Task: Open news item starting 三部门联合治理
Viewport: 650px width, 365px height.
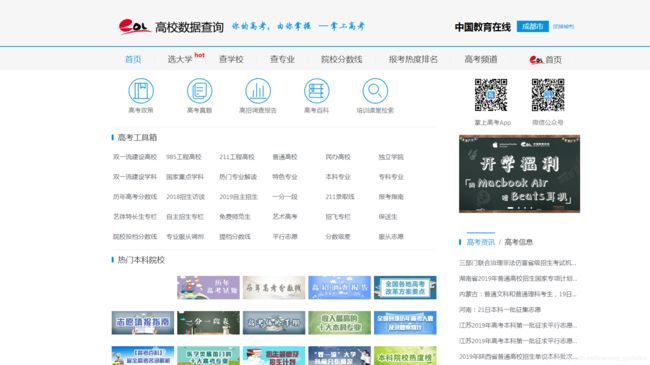Action: coord(517,263)
